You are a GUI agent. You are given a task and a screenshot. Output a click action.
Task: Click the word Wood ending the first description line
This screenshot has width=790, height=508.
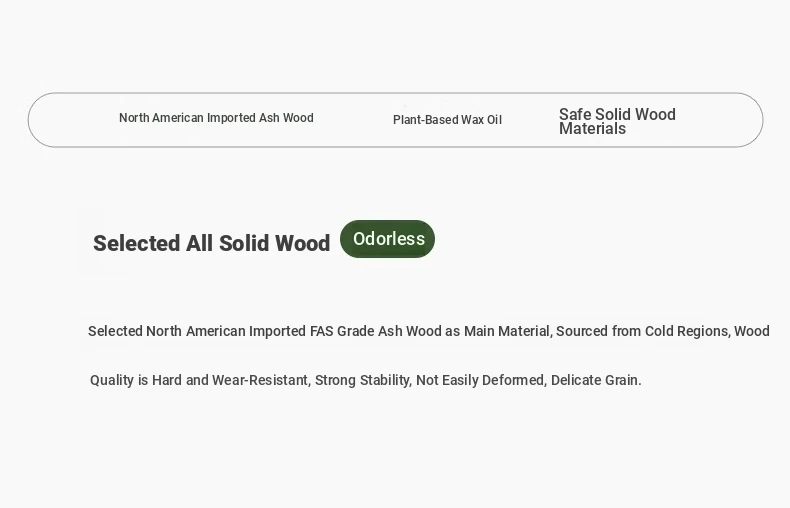click(752, 331)
